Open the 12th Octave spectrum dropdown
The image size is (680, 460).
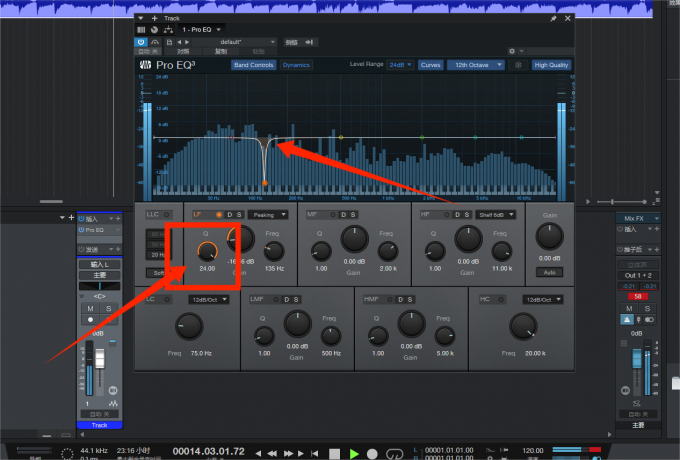tap(476, 65)
